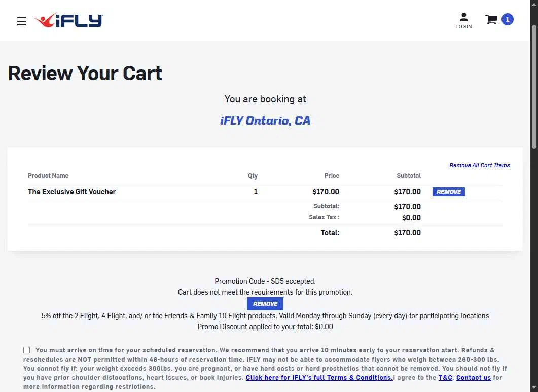This screenshot has height=392, width=538.
Task: Click the cart item count badge
Action: 507,20
